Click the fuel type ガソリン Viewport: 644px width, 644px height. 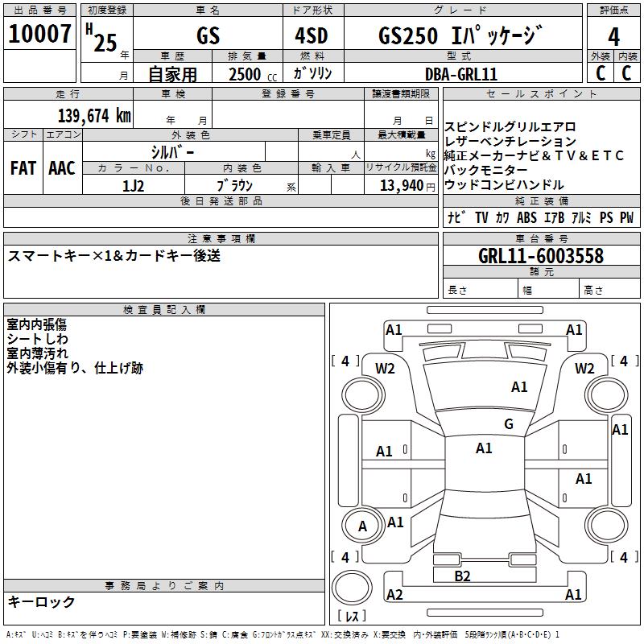[x=312, y=72]
